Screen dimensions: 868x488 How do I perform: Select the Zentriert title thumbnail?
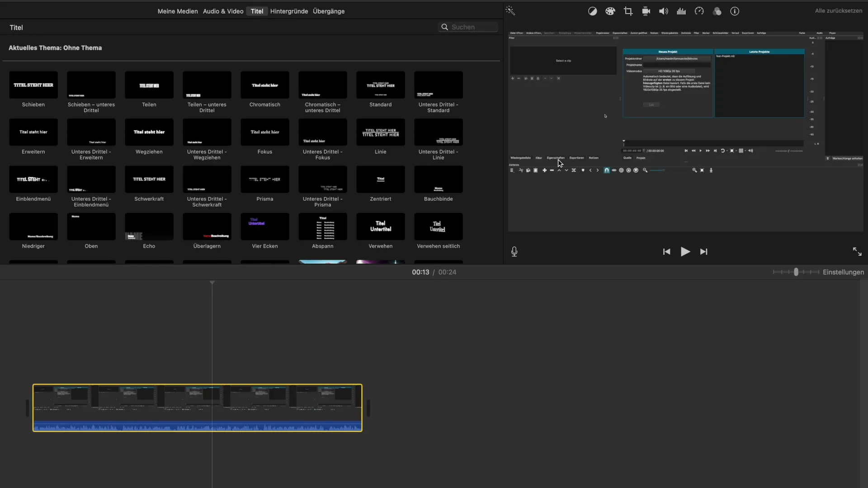pos(381,179)
